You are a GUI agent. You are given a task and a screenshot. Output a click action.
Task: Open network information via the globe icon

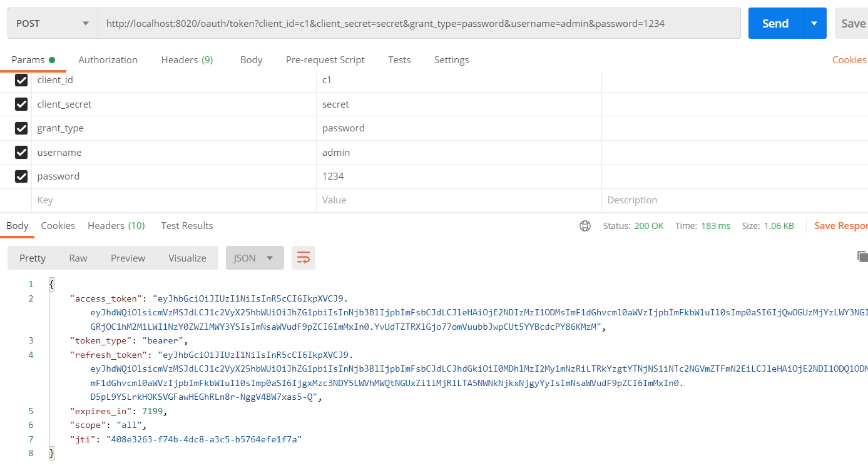(x=585, y=226)
